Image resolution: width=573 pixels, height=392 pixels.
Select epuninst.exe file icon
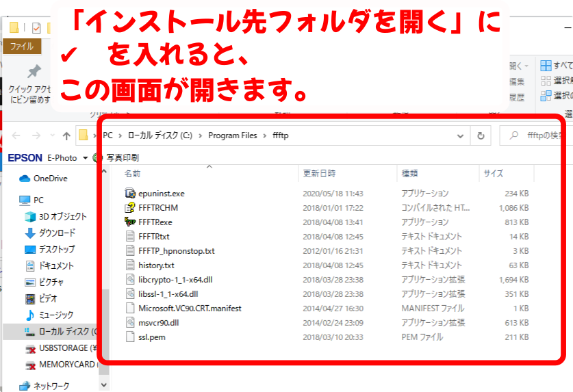(x=130, y=193)
